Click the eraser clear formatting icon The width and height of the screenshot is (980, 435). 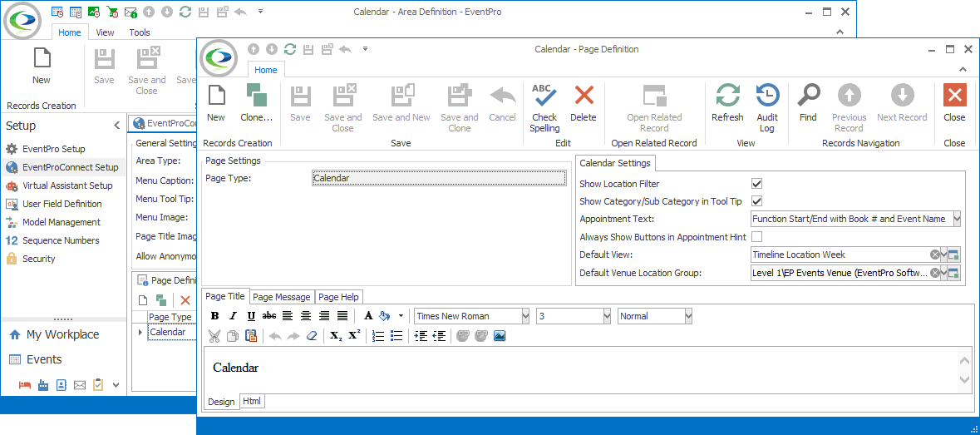[313, 336]
